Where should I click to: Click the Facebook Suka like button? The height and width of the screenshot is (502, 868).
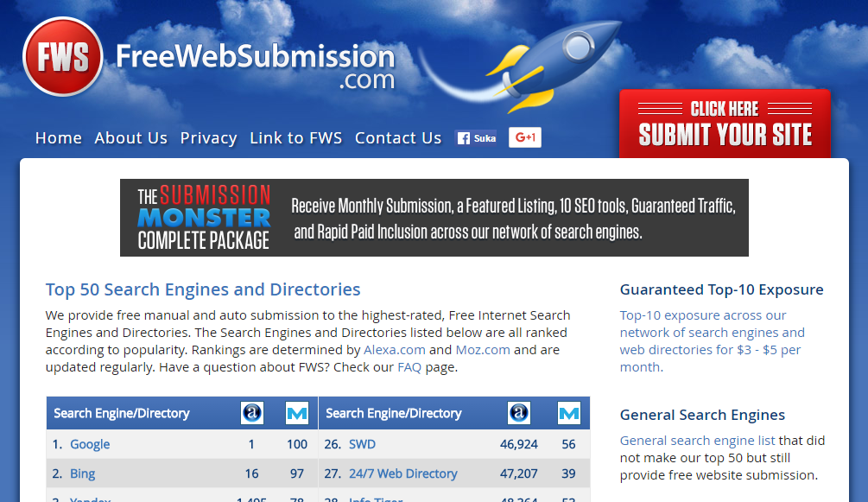[x=476, y=138]
